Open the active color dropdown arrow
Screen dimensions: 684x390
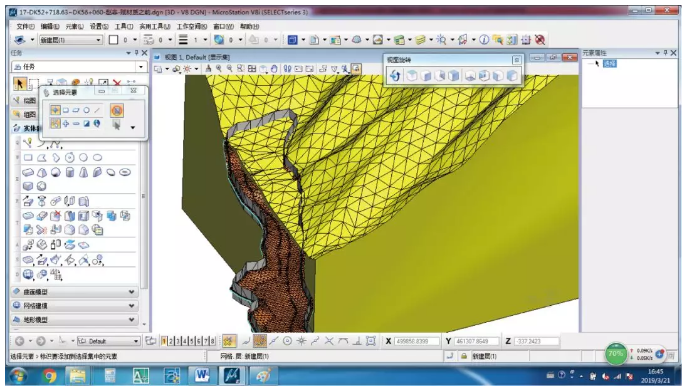(135, 40)
